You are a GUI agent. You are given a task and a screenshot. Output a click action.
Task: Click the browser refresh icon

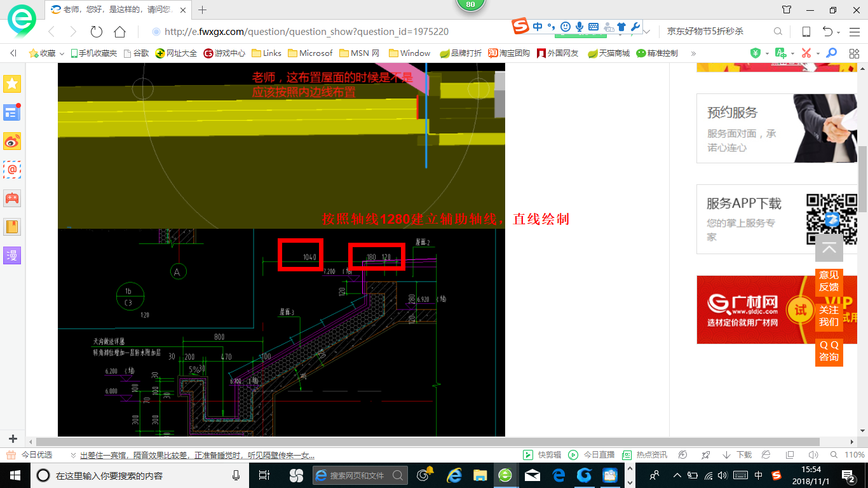pyautogui.click(x=96, y=32)
